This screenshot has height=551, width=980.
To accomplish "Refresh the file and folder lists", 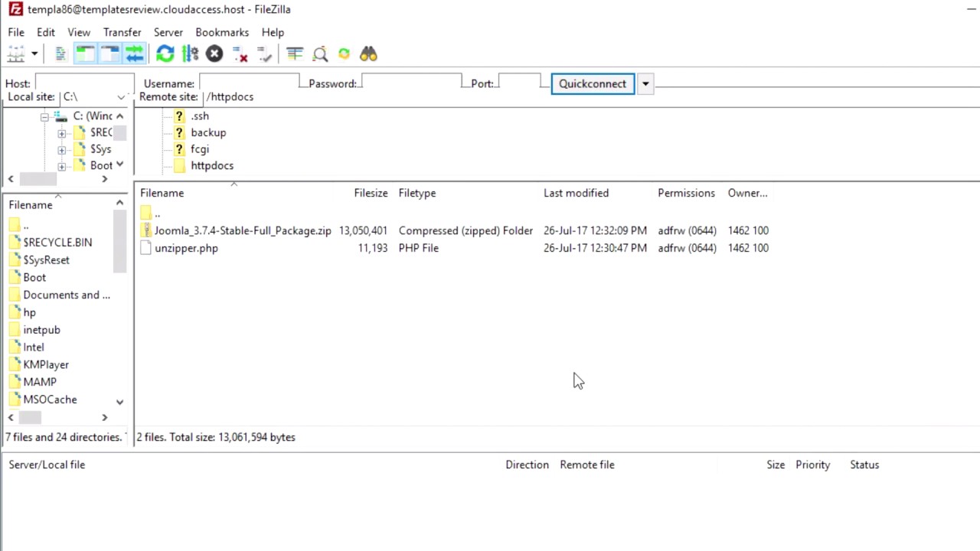I will (x=165, y=54).
